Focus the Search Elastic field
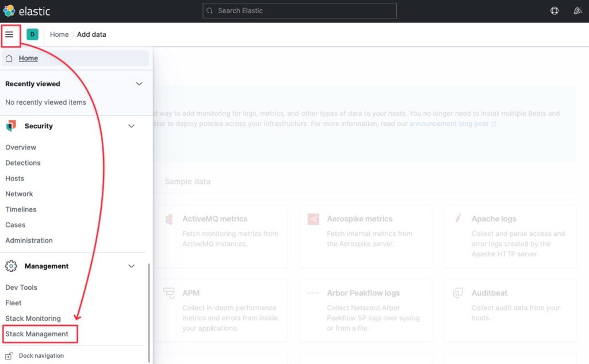589x364 pixels. tap(299, 10)
